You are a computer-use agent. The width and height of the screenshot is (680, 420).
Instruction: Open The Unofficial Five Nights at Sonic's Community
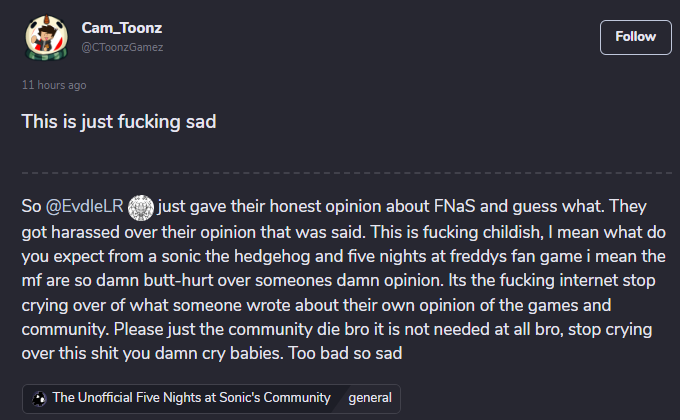[191, 398]
